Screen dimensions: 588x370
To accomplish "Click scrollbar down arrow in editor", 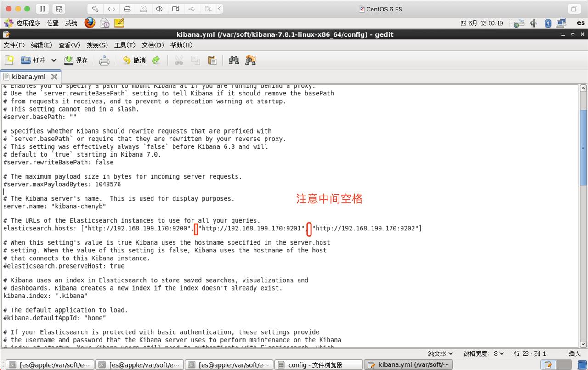I will tap(583, 344).
